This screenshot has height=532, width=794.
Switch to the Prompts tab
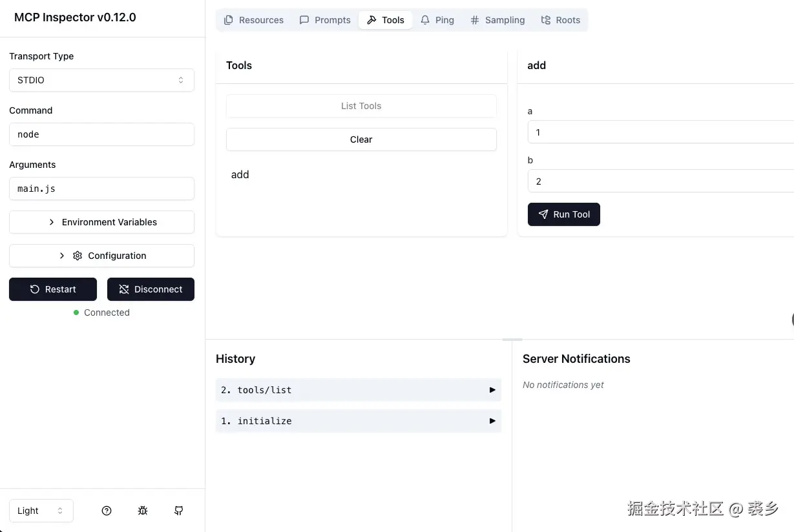325,20
